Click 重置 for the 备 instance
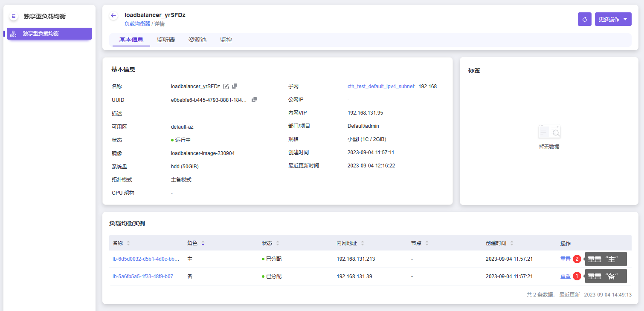Viewport: 644px width, 311px height. 565,276
